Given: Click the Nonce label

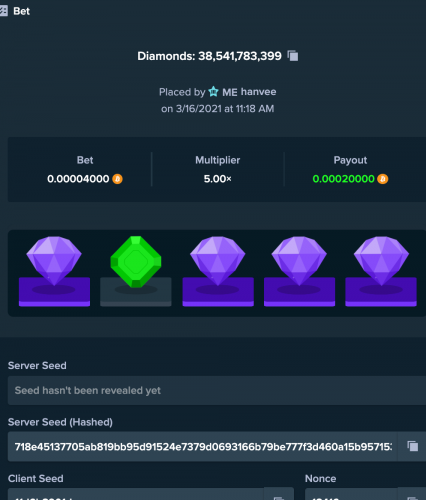Looking at the screenshot, I should [x=320, y=478].
